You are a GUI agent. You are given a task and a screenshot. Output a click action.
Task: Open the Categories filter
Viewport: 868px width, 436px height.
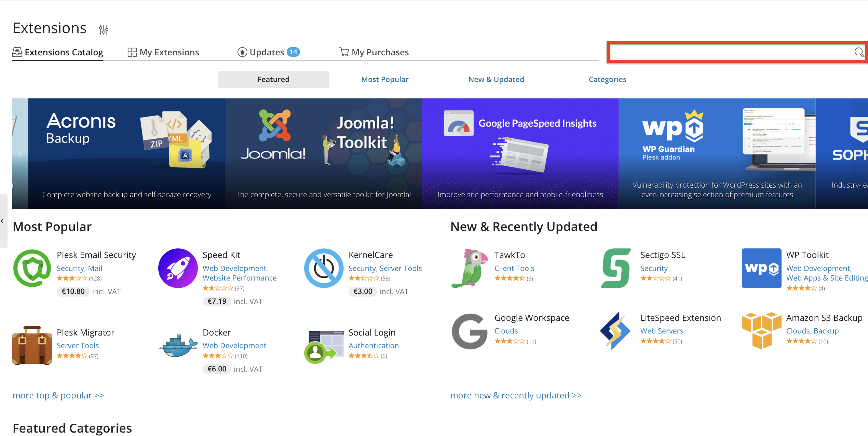point(608,79)
